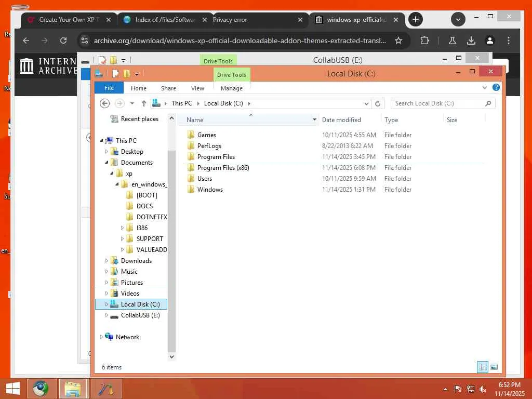Expand Network node in navigation pane
Image resolution: width=532 pixels, height=399 pixels.
pyautogui.click(x=101, y=337)
